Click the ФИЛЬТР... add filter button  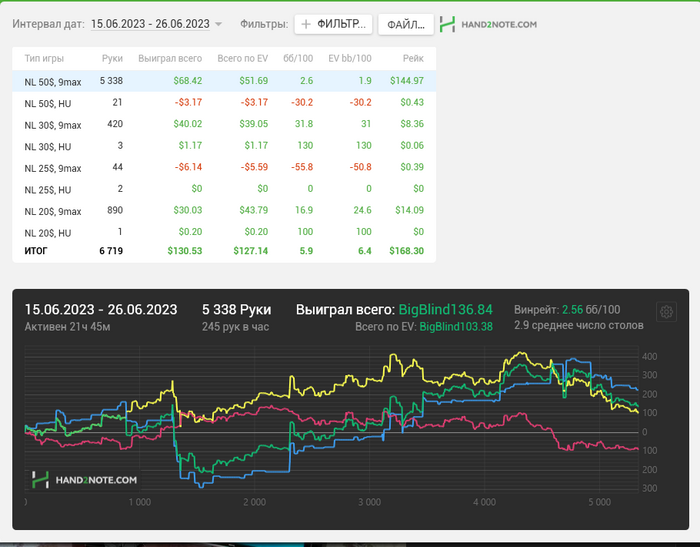[333, 24]
